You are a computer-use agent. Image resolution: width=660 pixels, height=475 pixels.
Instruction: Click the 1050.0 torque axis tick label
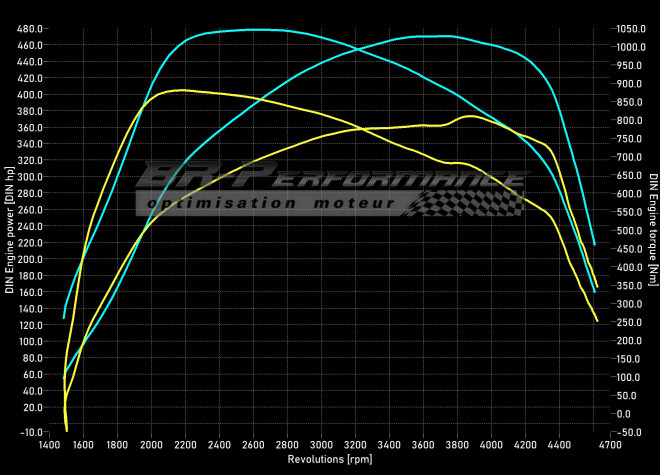[631, 28]
